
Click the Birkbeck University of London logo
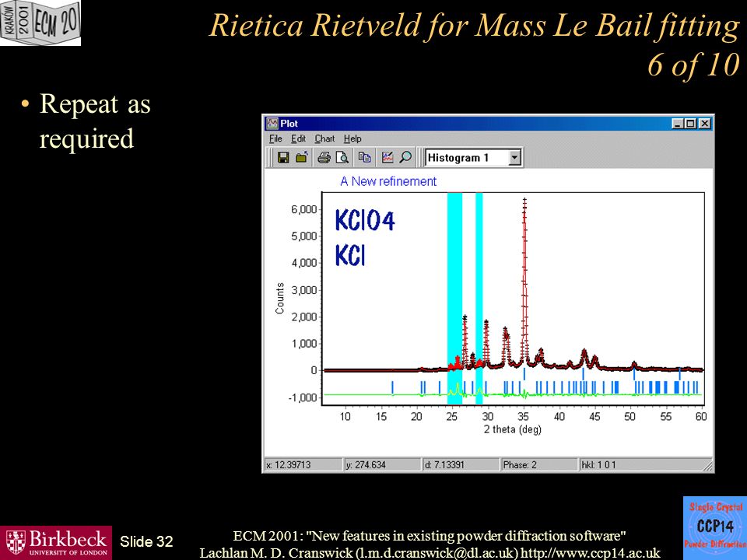point(56,543)
